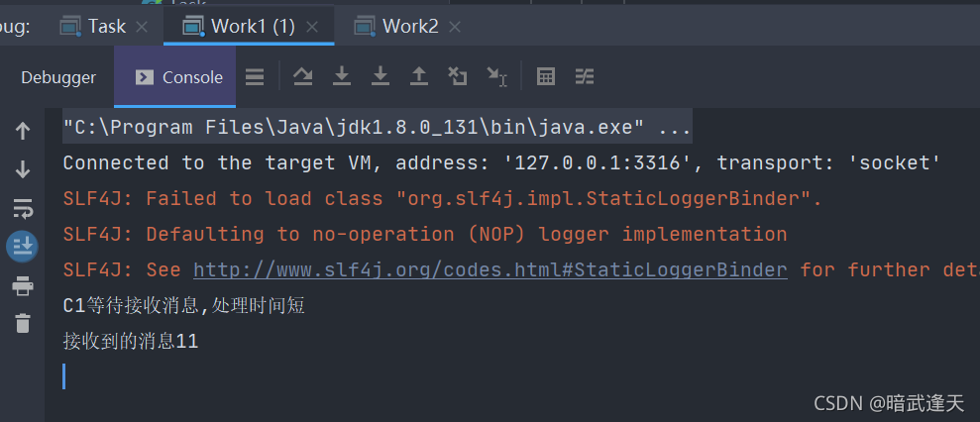Click the Run to Cursor icon
The image size is (980, 422).
[x=496, y=77]
